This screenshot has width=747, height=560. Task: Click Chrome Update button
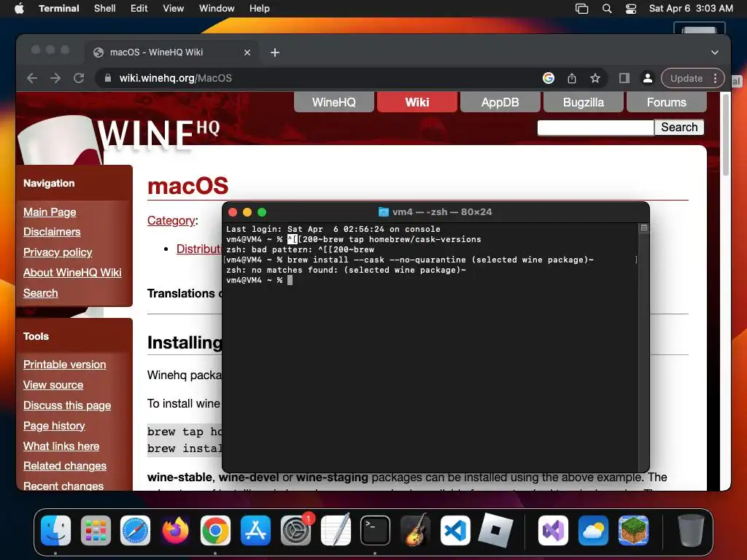point(686,78)
